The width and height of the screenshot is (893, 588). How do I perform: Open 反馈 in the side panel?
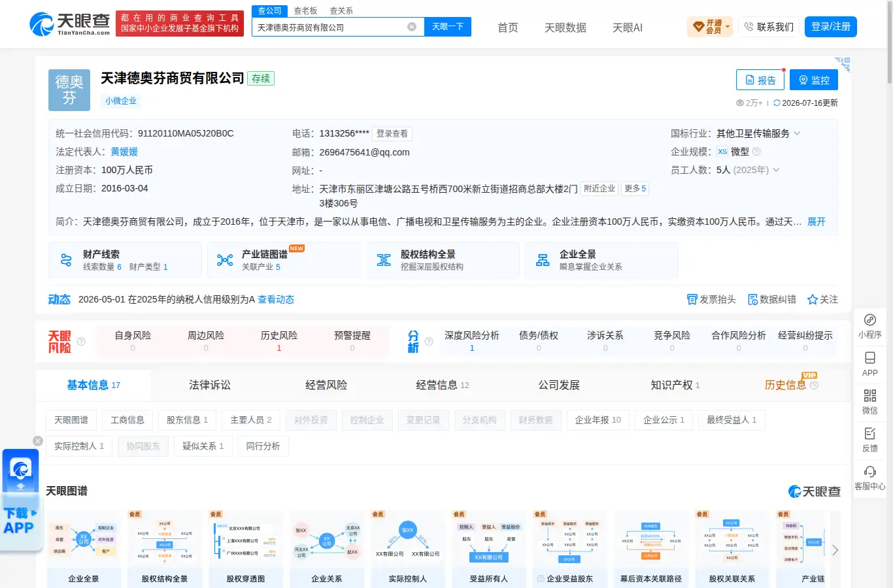click(870, 440)
